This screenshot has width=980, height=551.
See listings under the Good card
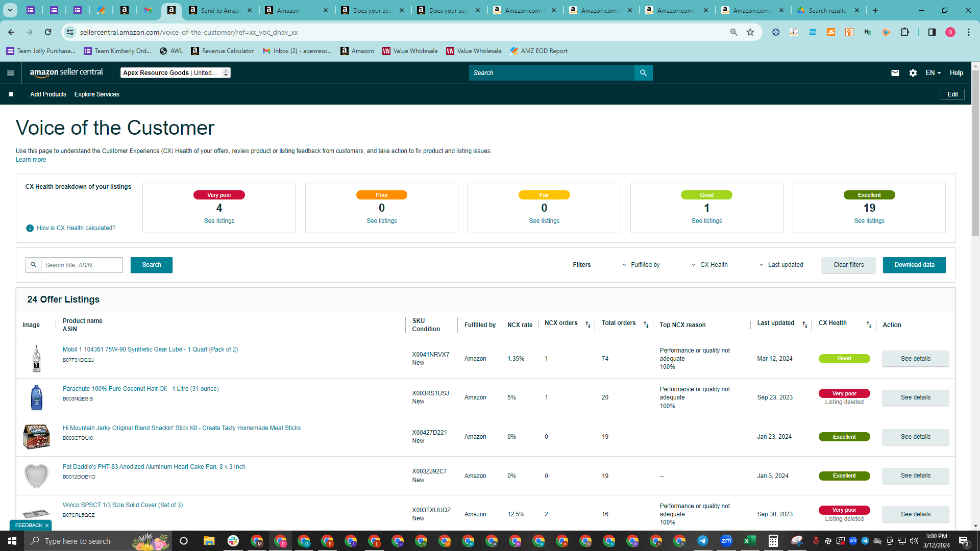pyautogui.click(x=706, y=221)
